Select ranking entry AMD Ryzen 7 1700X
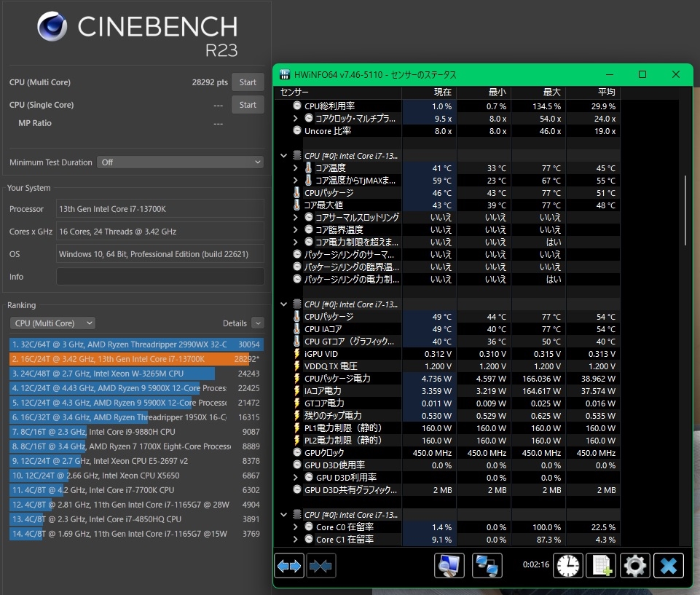 (136, 446)
